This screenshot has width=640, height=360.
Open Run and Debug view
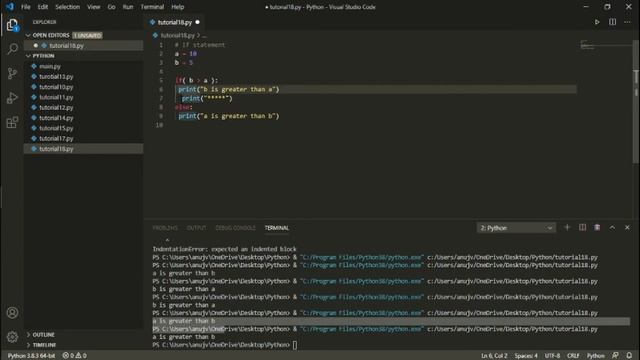coord(12,98)
